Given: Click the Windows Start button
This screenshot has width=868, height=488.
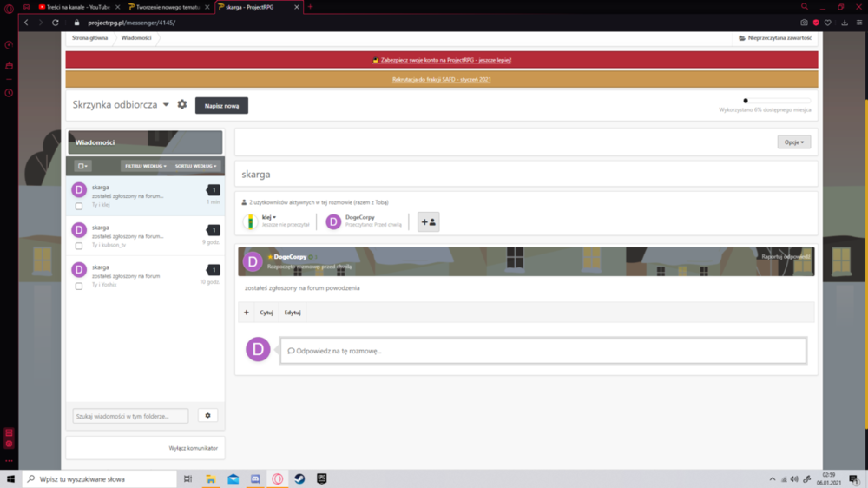Looking at the screenshot, I should click(10, 478).
